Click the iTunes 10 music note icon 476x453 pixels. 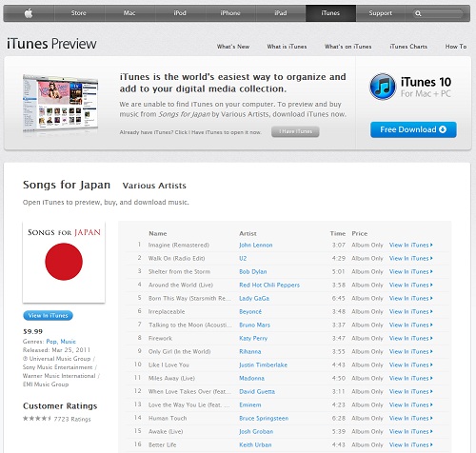pyautogui.click(x=383, y=87)
